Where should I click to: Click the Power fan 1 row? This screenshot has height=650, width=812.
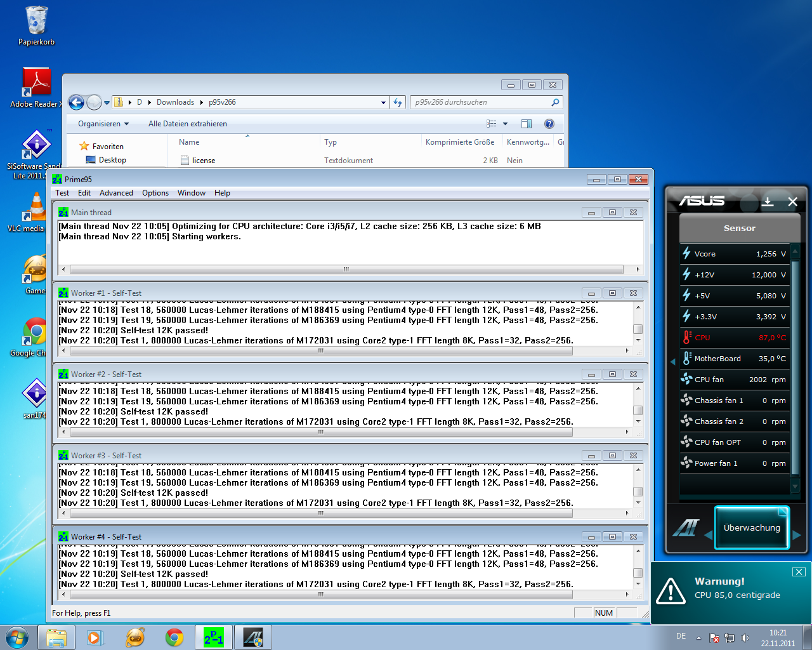coord(734,463)
